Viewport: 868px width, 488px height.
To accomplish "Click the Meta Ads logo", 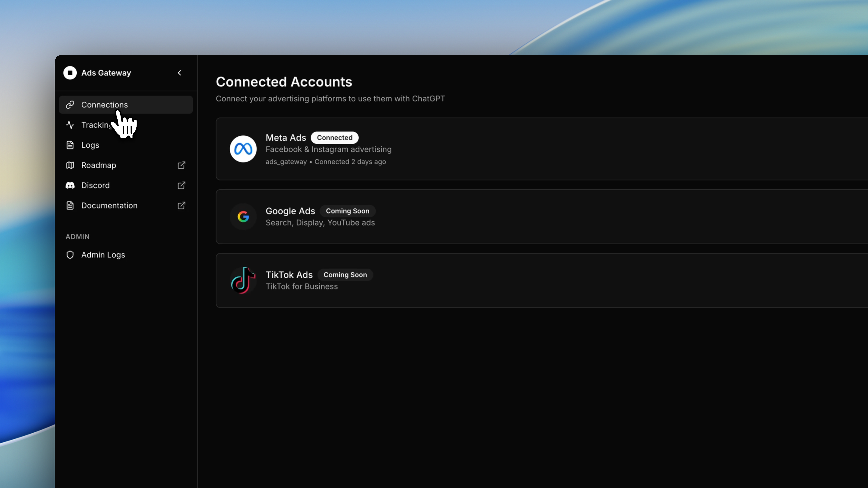I will pyautogui.click(x=243, y=149).
